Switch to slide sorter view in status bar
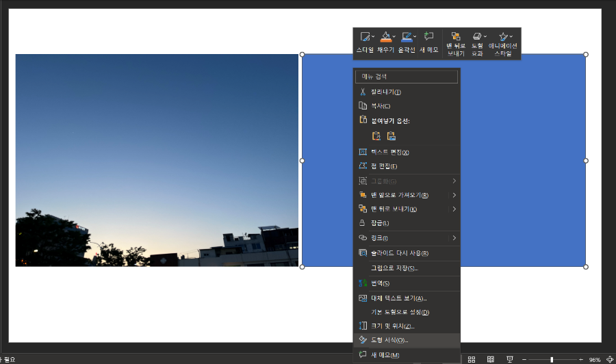This screenshot has height=364, width=616. (x=472, y=359)
